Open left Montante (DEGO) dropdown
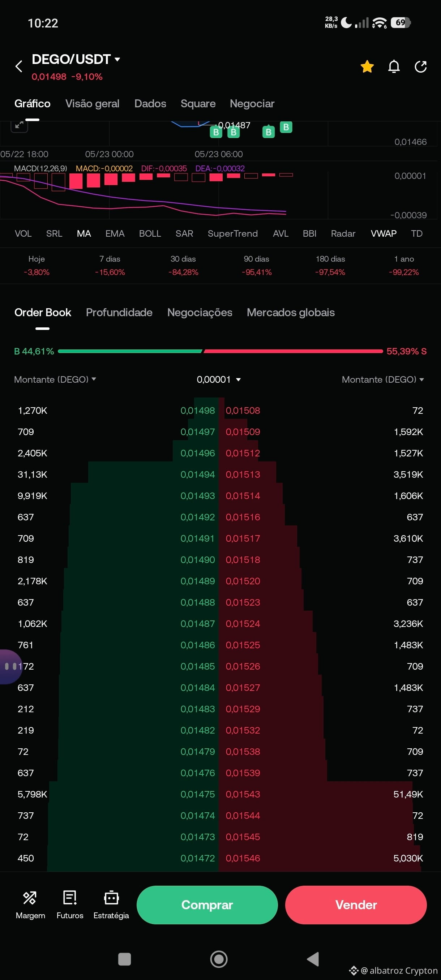This screenshot has height=980, width=441. pos(55,379)
